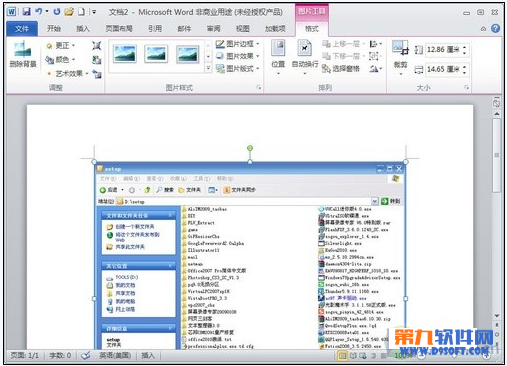Create a new blank document icon

click(x=81, y=12)
